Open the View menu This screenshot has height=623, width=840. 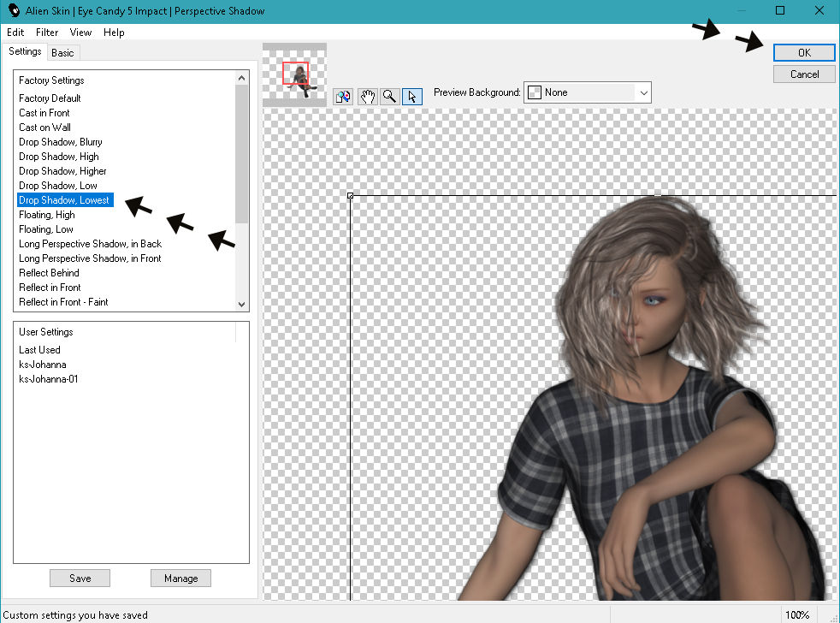[81, 33]
